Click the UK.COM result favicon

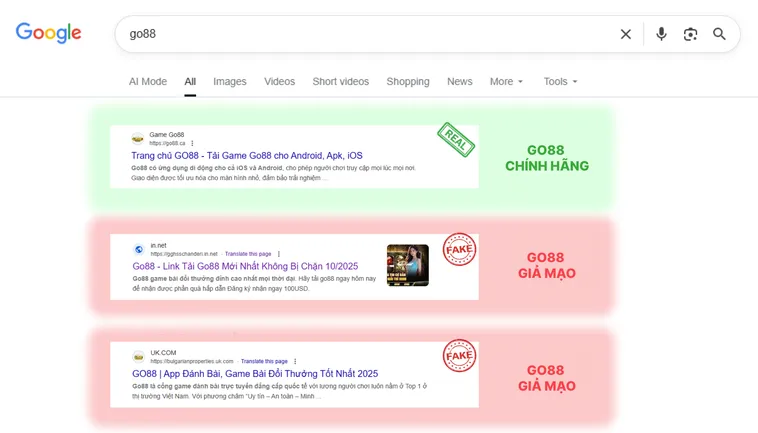(x=138, y=357)
